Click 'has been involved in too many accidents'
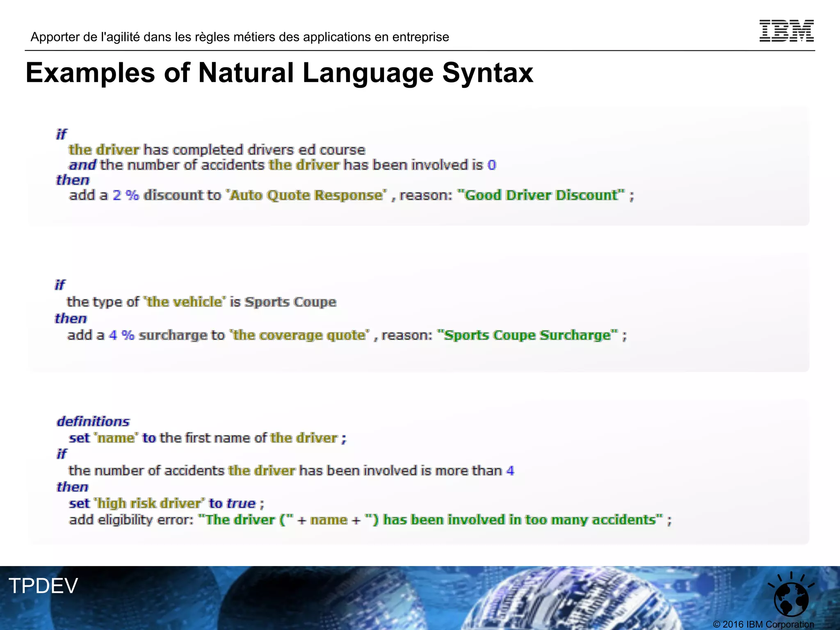The image size is (840, 630). [519, 520]
